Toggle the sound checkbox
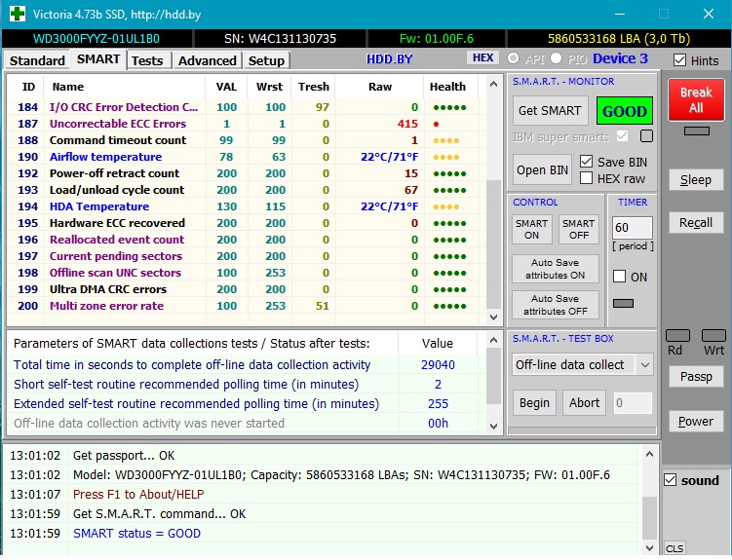Image resolution: width=732 pixels, height=560 pixels. click(x=671, y=480)
